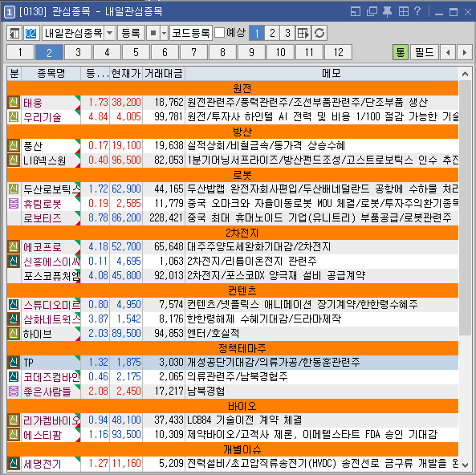This screenshot has height=475, width=476.
Task: Click the 코드등록 button
Action: coord(191,33)
